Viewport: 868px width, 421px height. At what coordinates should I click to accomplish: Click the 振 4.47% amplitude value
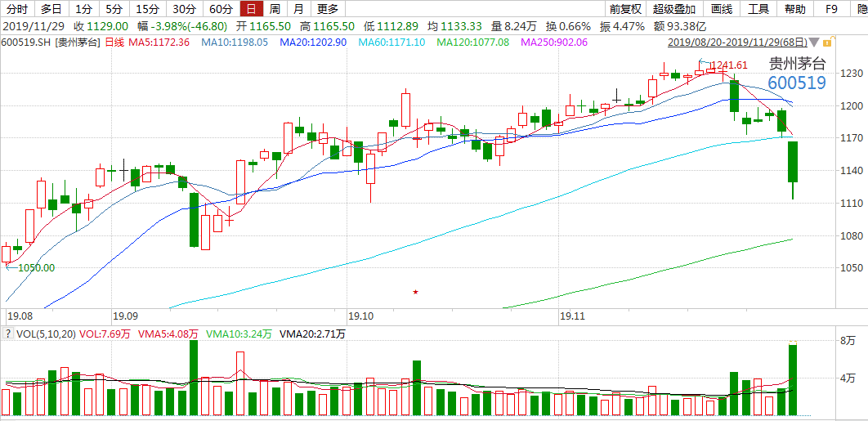click(622, 26)
